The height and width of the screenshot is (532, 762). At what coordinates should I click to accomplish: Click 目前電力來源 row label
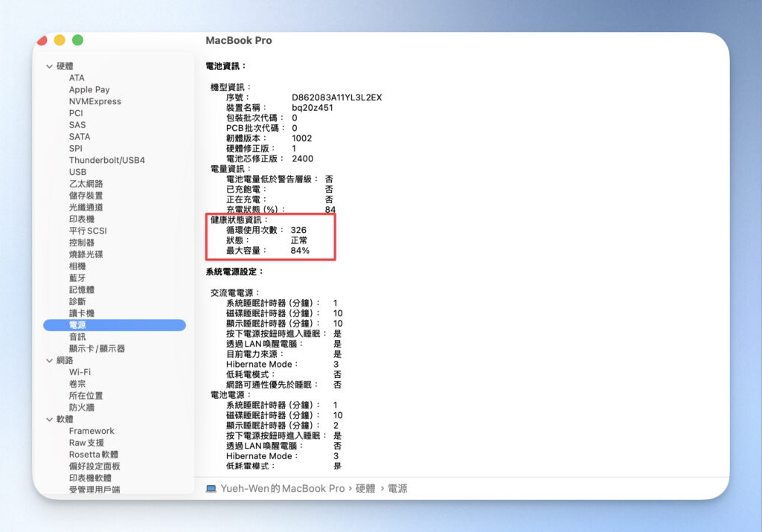click(254, 353)
